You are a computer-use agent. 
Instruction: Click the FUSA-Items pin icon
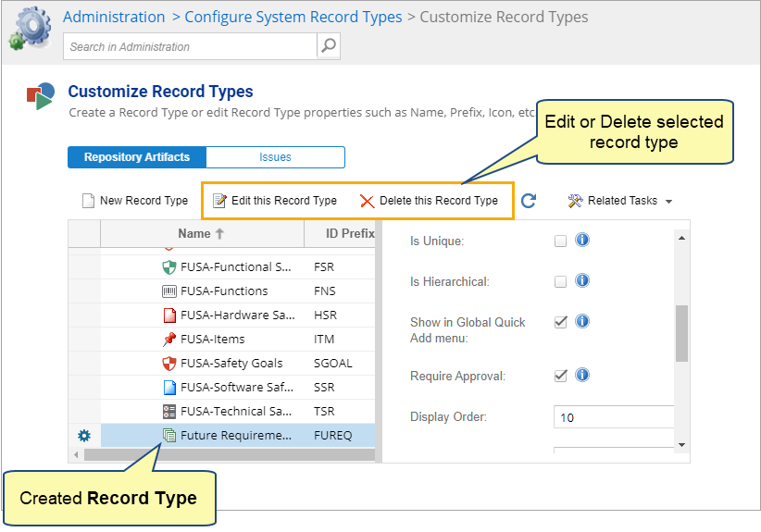(169, 340)
